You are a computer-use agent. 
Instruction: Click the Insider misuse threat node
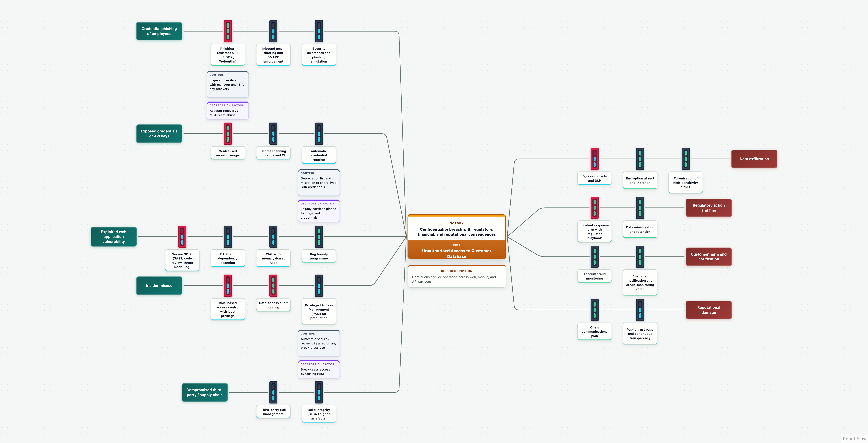[x=159, y=286]
